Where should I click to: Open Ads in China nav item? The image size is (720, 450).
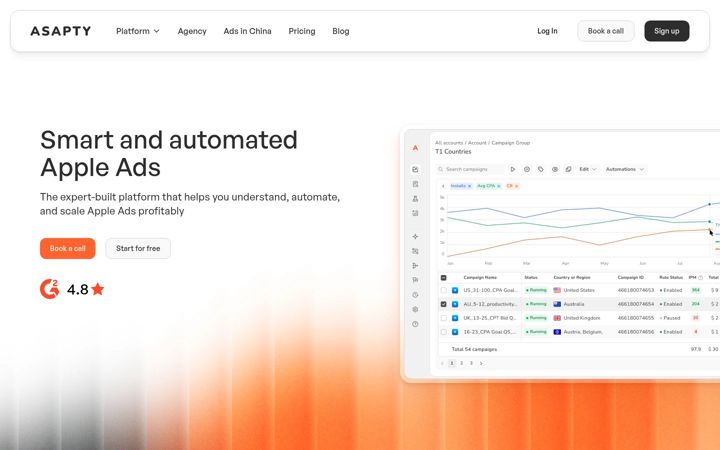click(248, 31)
